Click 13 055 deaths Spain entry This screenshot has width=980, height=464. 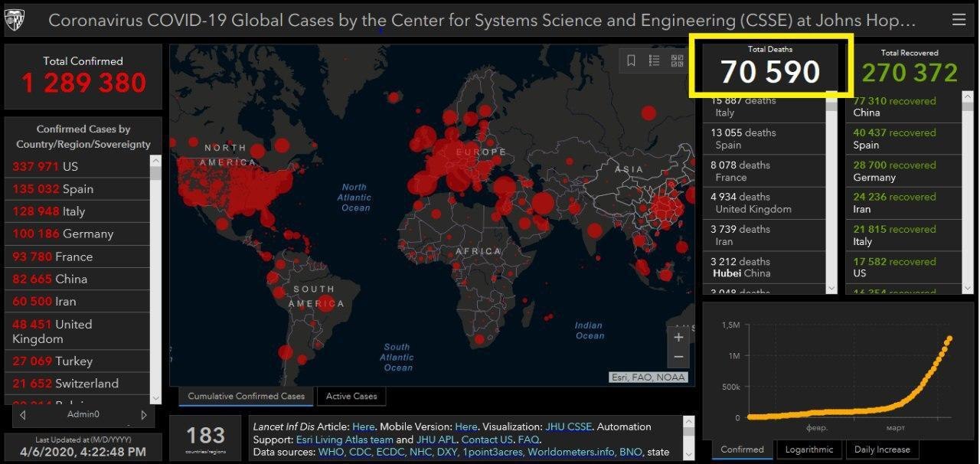click(764, 139)
